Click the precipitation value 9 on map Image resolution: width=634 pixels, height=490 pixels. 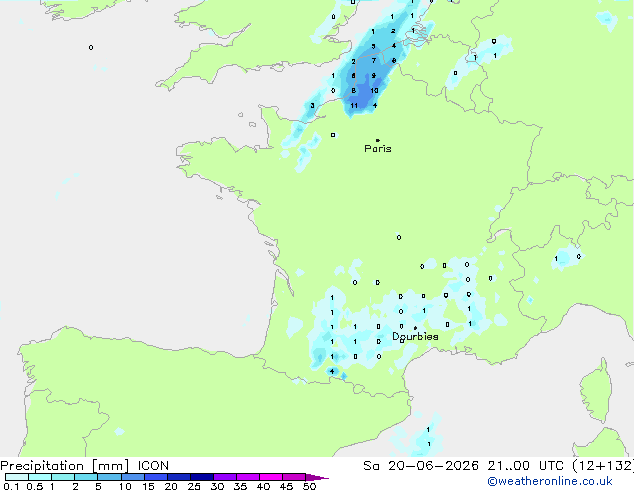pyautogui.click(x=374, y=76)
